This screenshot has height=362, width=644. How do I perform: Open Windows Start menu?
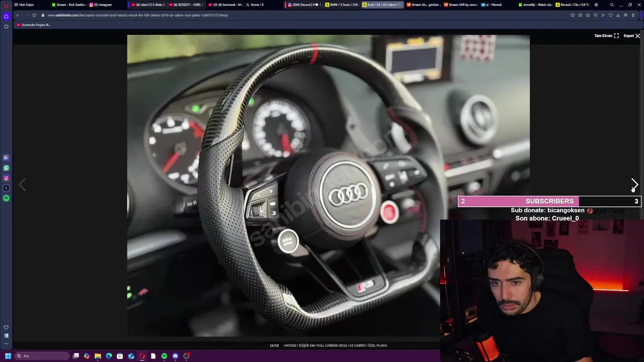[8, 356]
